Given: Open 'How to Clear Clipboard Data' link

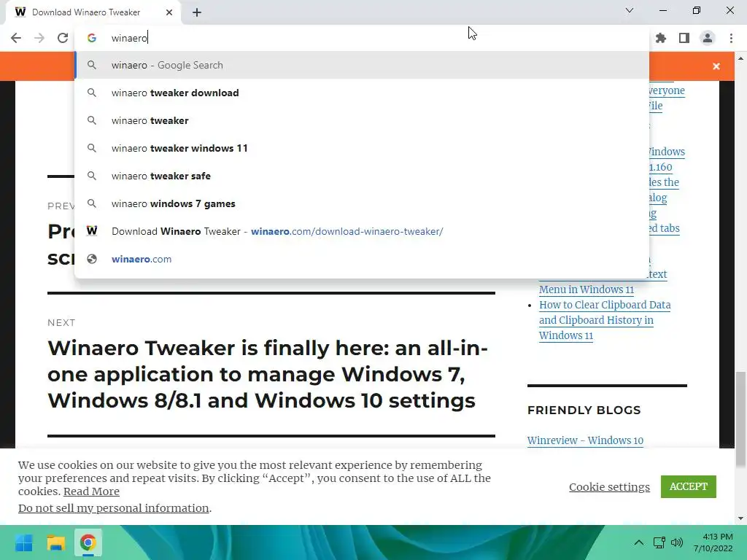Looking at the screenshot, I should [605, 320].
